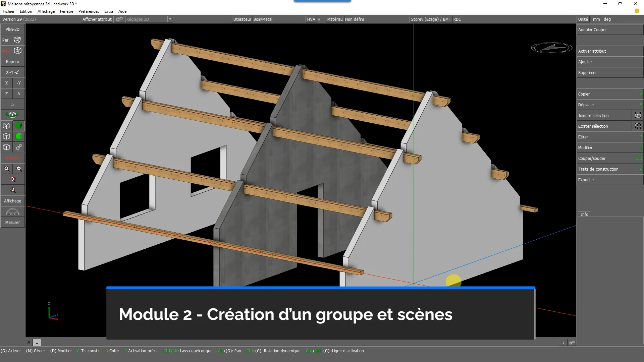Image resolution: width=644 pixels, height=362 pixels.
Task: Select the Zoom out magnifier tool
Action: click(19, 169)
